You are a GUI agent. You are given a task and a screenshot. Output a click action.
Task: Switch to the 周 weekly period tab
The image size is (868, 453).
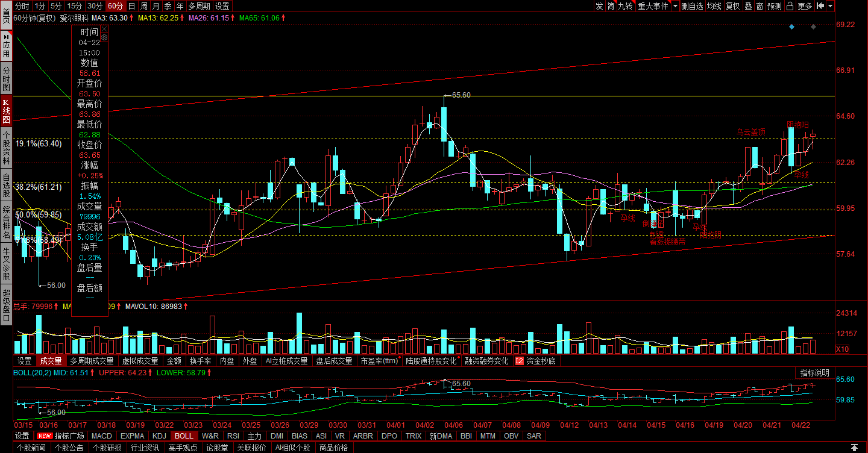tap(143, 6)
